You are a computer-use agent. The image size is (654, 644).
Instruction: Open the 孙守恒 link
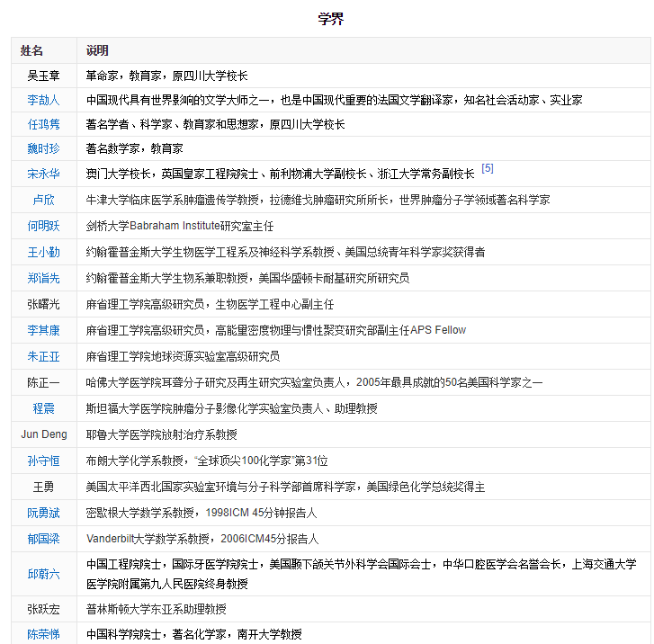tap(43, 461)
